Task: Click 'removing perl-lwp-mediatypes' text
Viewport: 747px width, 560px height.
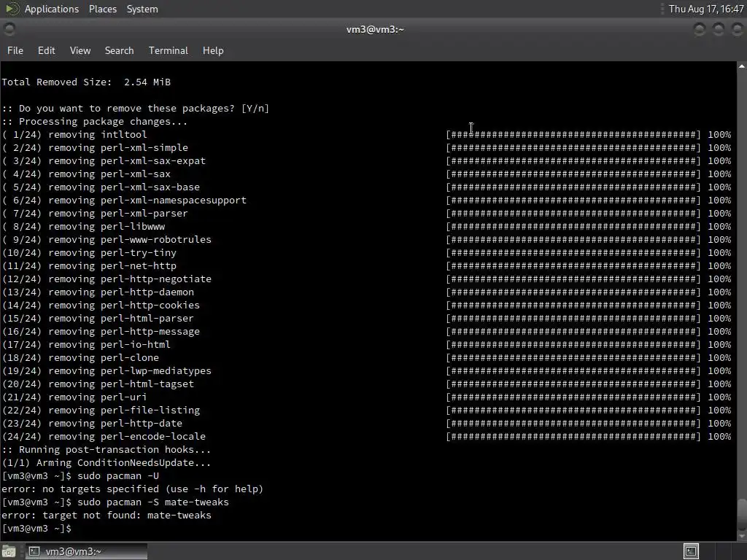Action: 130,371
